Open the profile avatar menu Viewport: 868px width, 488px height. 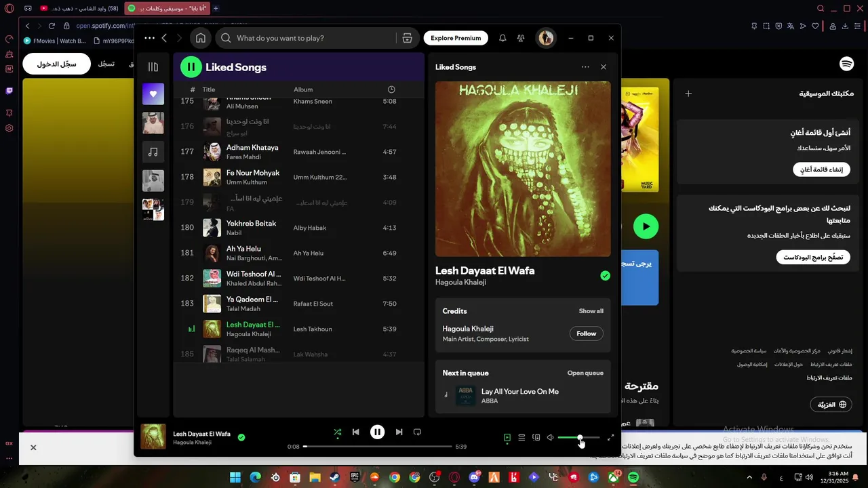tap(546, 38)
